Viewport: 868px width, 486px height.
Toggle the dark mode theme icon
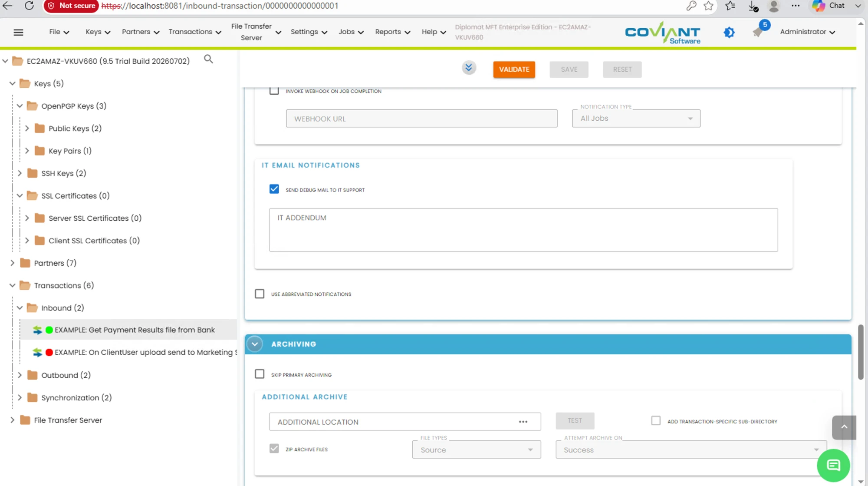click(x=729, y=32)
